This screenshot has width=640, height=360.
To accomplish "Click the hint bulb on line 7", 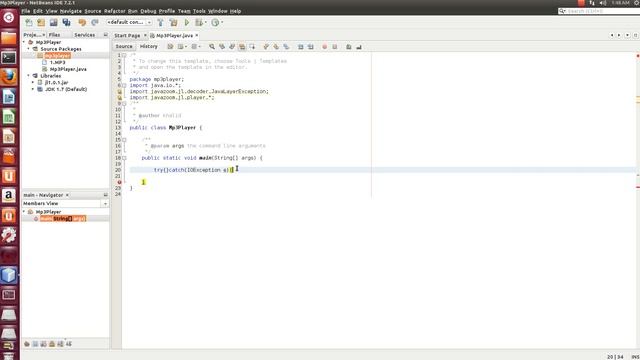I will [x=119, y=91].
